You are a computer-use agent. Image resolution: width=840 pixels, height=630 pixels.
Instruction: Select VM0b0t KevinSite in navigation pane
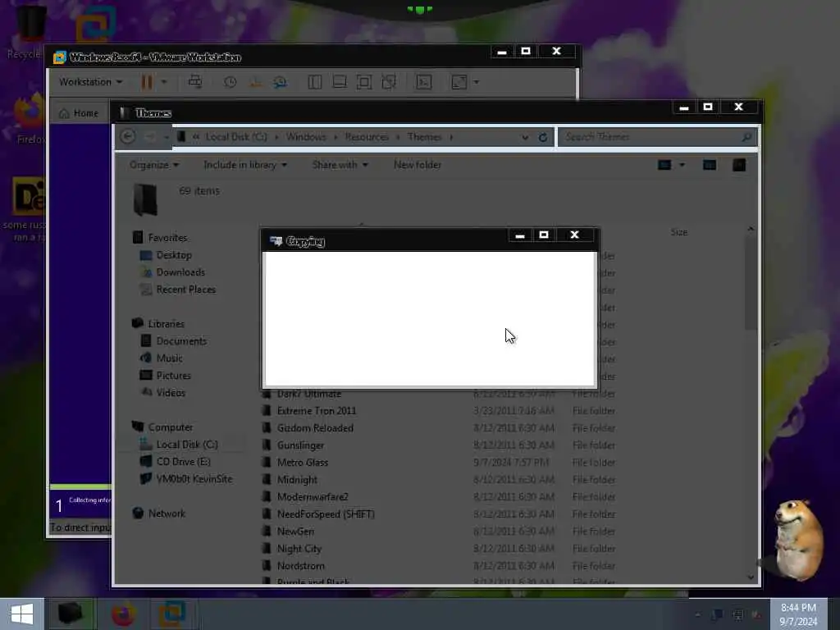click(194, 478)
